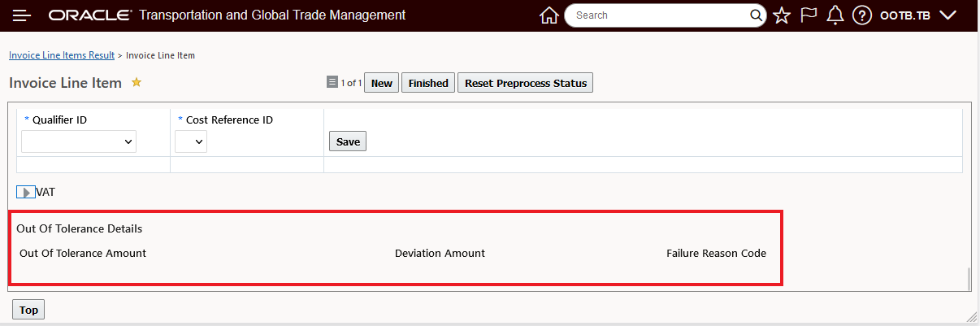Go to the Home page icon
980x326 pixels.
[x=549, y=15]
